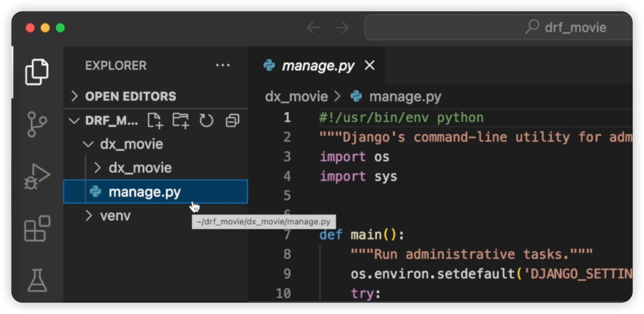Click the red close window button
Image resolution: width=644 pixels, height=314 pixels.
[x=30, y=28]
